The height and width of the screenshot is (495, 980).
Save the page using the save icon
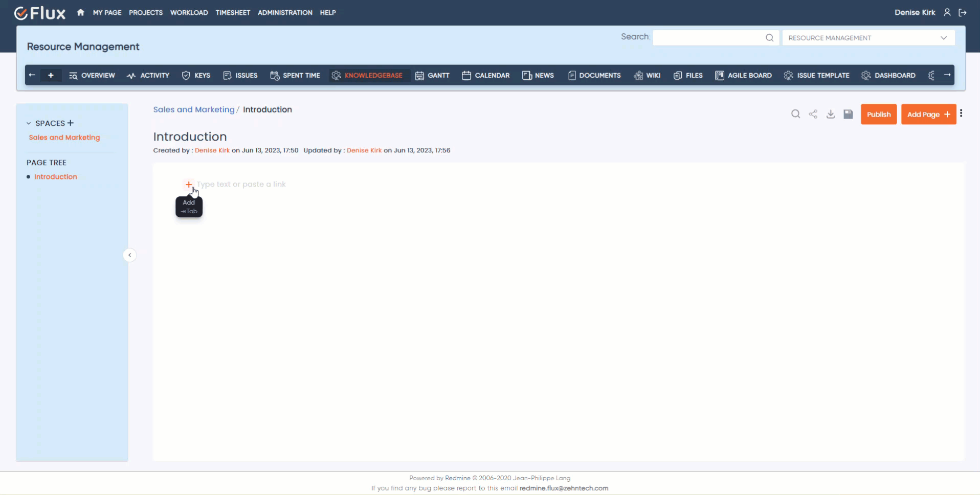(x=848, y=114)
